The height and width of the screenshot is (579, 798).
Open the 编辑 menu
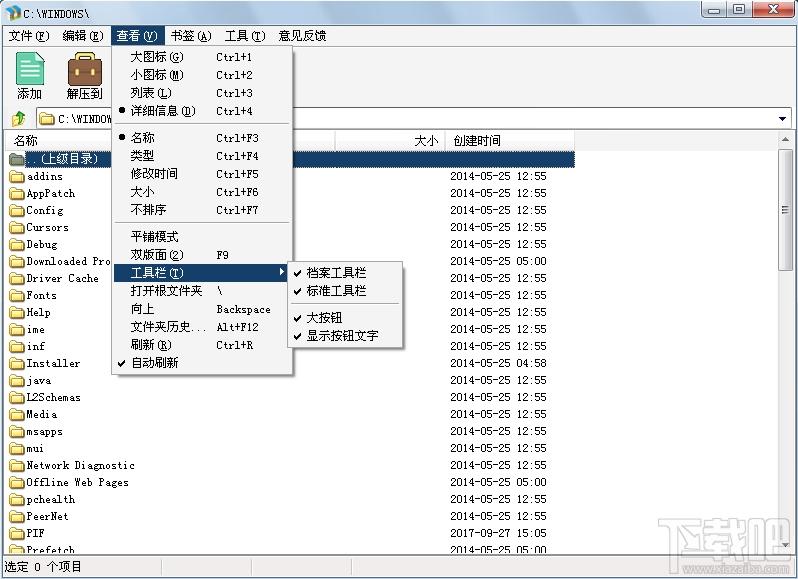pos(83,36)
